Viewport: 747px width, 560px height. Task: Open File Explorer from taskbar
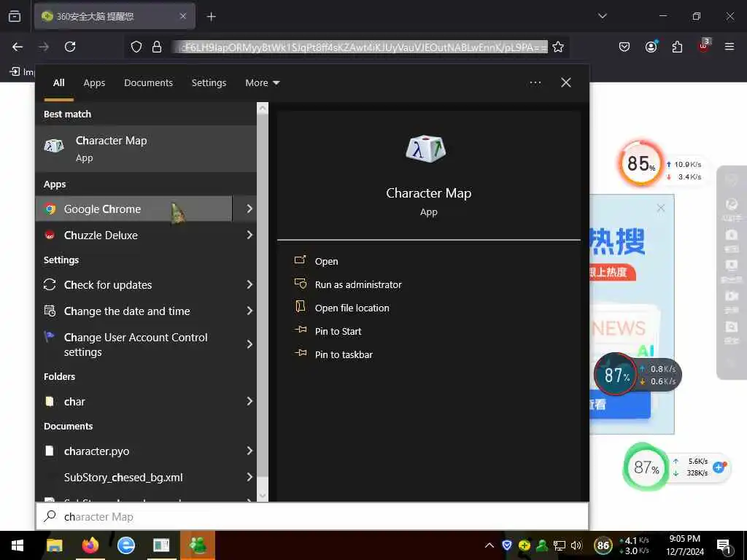[x=54, y=545]
